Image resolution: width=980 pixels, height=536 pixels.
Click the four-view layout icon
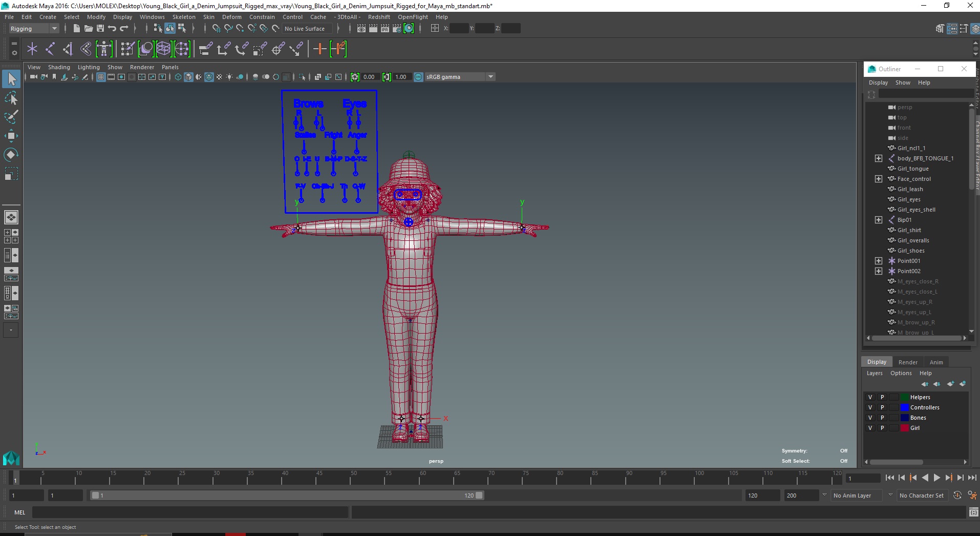click(11, 236)
